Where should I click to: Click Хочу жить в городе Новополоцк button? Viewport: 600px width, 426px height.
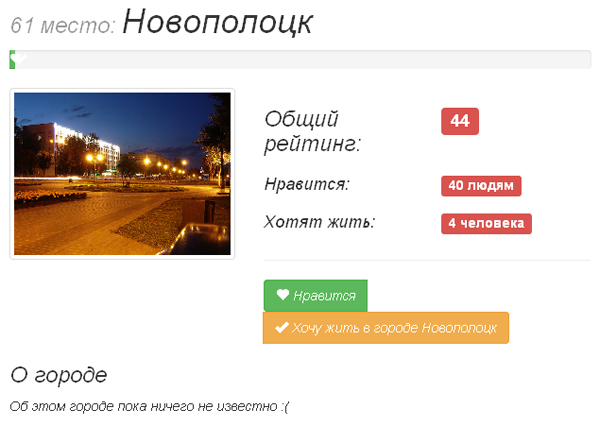pos(386,328)
